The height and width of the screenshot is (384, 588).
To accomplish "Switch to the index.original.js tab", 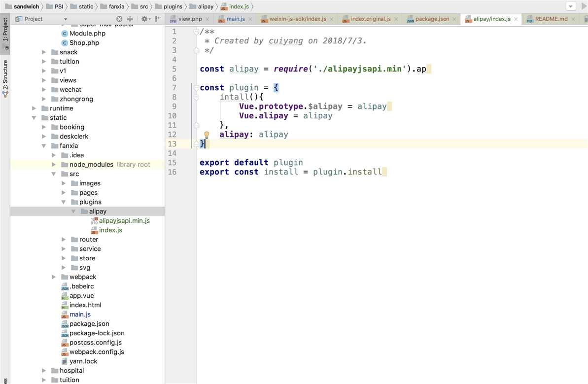I will pyautogui.click(x=370, y=19).
